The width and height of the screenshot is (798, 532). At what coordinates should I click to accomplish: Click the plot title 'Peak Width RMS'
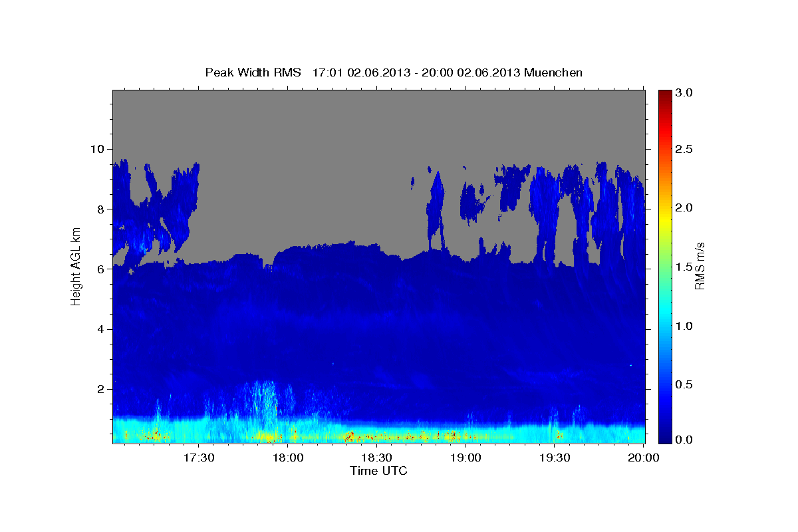pyautogui.click(x=253, y=72)
